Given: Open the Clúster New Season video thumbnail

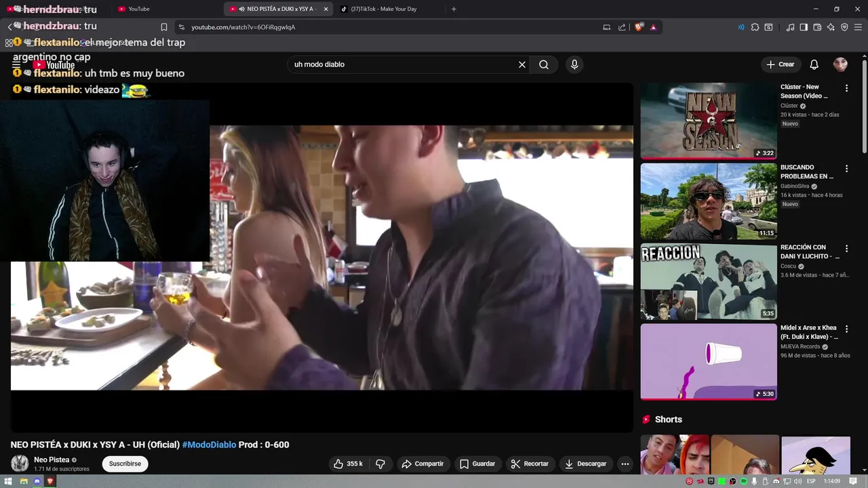Looking at the screenshot, I should (709, 121).
